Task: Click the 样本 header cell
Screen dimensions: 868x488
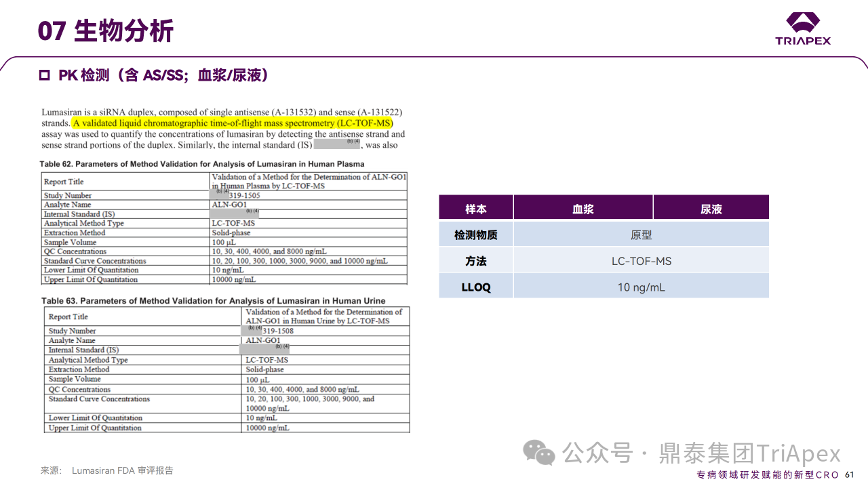Action: [x=475, y=209]
